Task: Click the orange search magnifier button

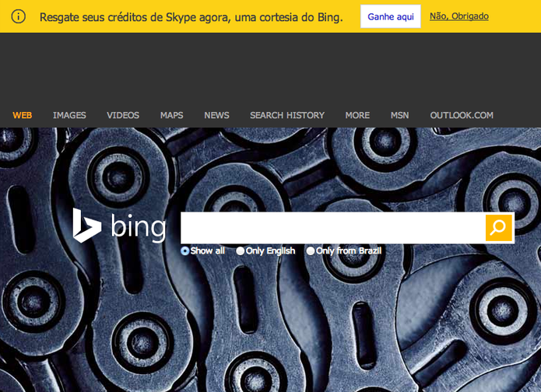Action: 498,228
